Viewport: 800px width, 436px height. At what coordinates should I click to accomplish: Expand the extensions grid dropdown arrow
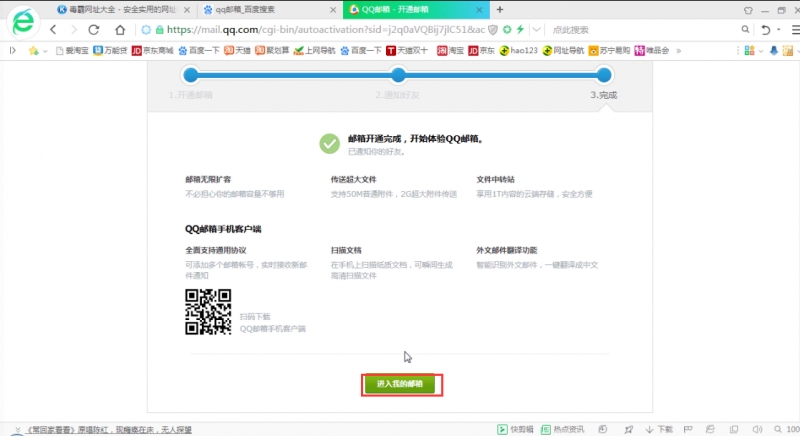761,51
